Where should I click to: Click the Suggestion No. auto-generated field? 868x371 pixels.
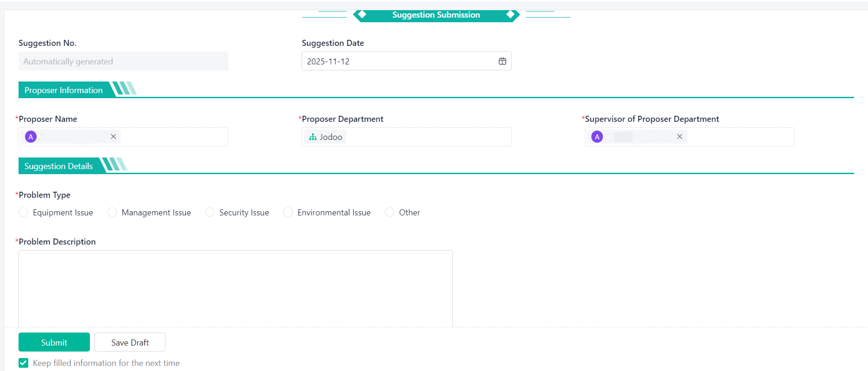coord(123,61)
